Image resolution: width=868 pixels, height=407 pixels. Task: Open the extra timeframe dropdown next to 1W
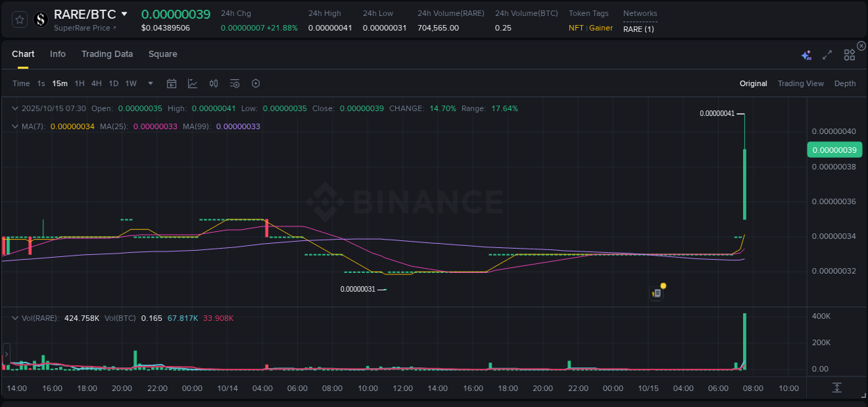[x=149, y=83]
